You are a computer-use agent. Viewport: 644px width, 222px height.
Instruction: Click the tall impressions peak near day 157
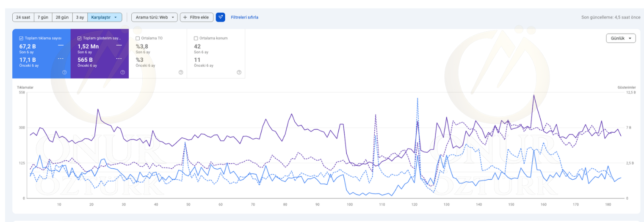[x=533, y=96]
